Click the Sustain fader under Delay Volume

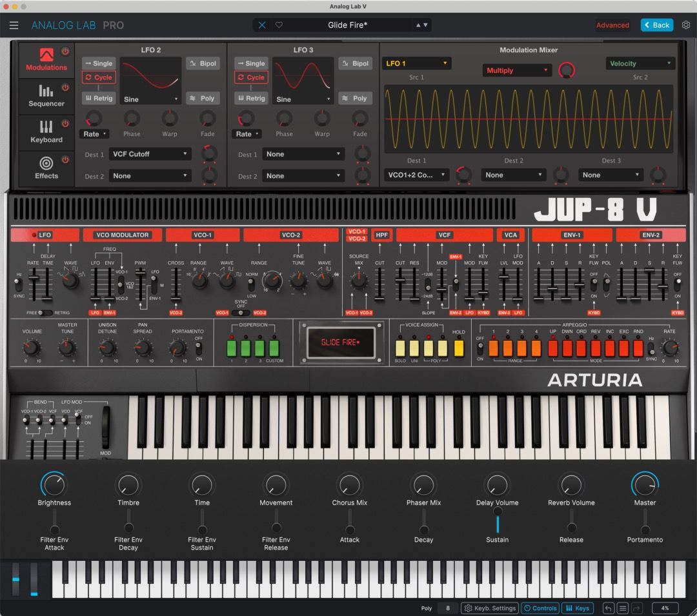pos(497,520)
